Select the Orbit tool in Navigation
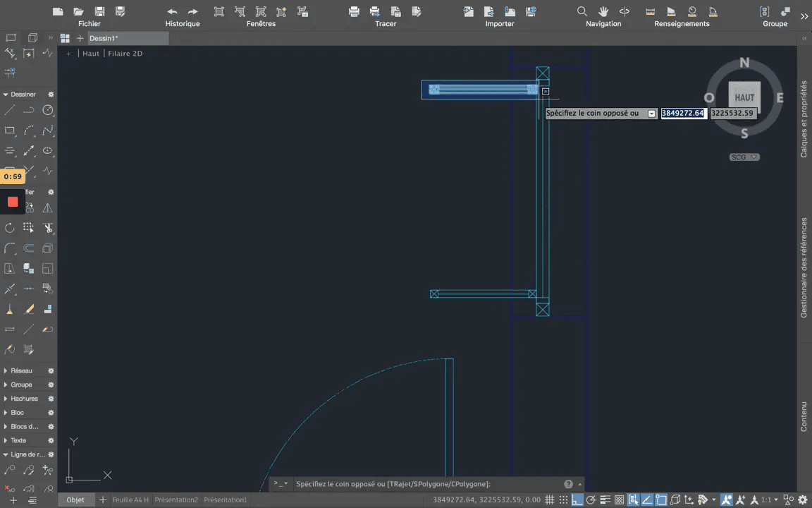This screenshot has width=812, height=508. coord(625,11)
